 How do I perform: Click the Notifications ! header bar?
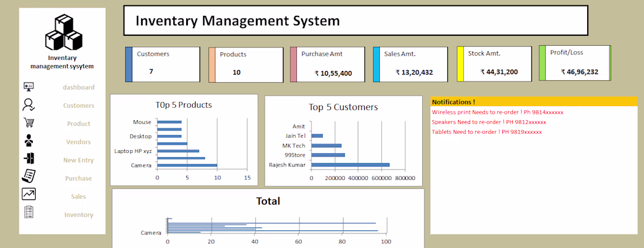[x=533, y=101]
